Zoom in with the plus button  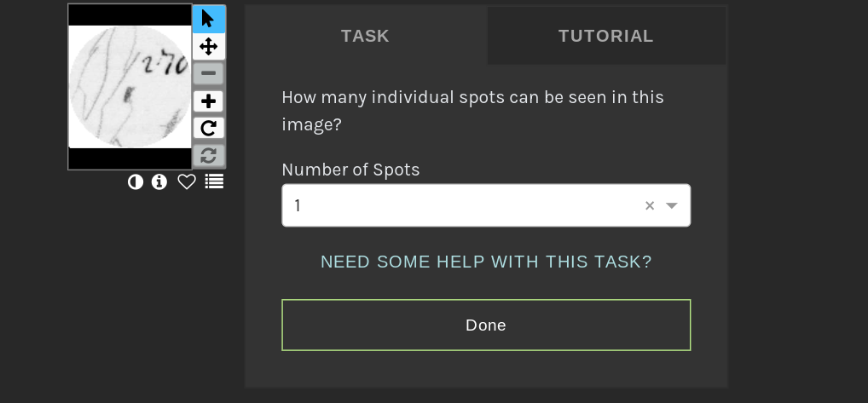click(x=208, y=101)
